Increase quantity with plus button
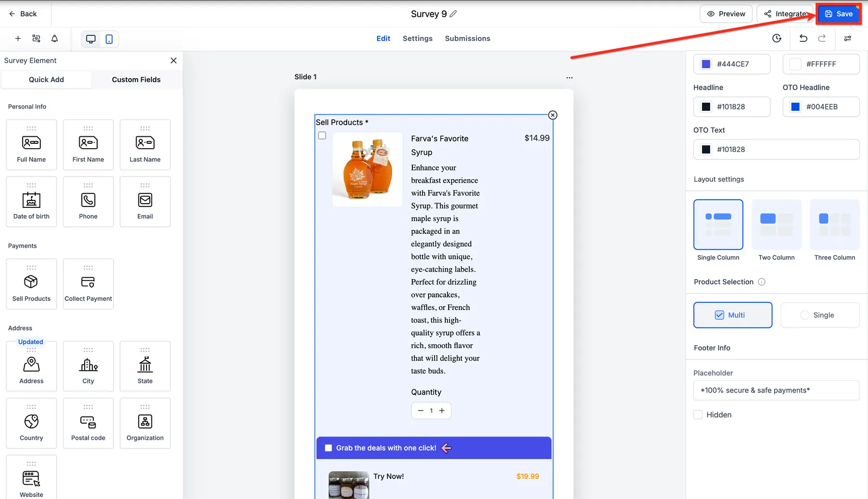 (x=442, y=410)
